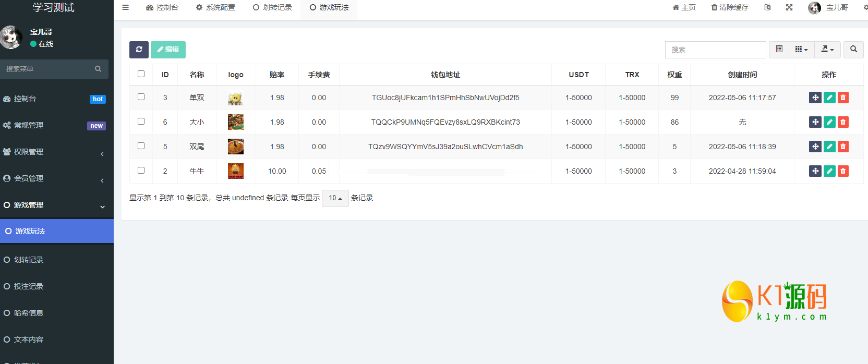
Task: Click the red delete icon for row 牛牛
Action: pyautogui.click(x=843, y=171)
